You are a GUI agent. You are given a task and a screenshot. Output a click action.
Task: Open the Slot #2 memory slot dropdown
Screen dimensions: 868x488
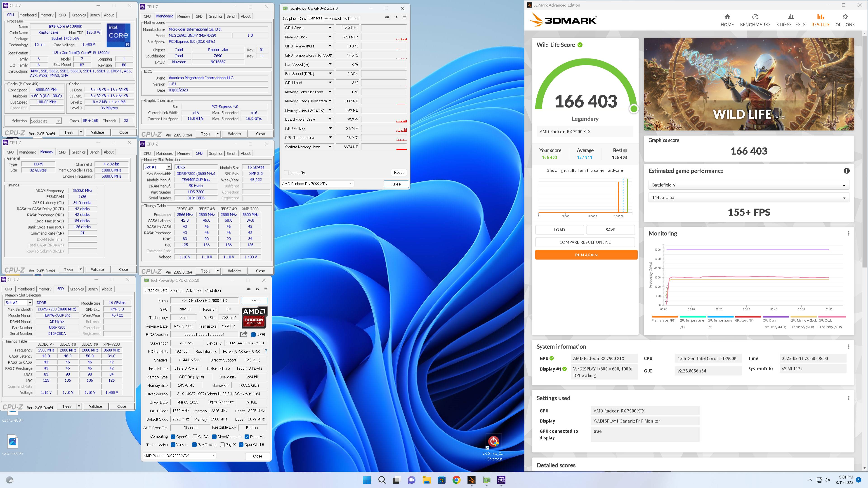click(19, 303)
